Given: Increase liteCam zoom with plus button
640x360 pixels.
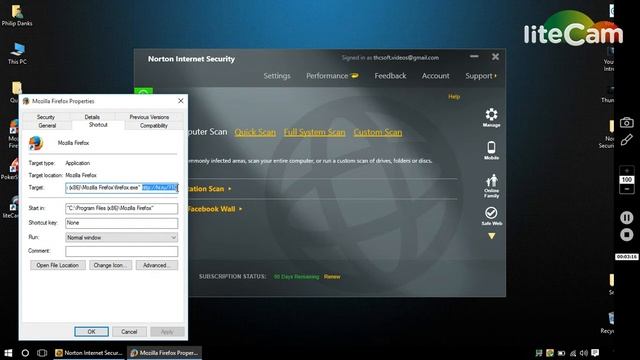Looking at the screenshot, I should click(x=627, y=171).
